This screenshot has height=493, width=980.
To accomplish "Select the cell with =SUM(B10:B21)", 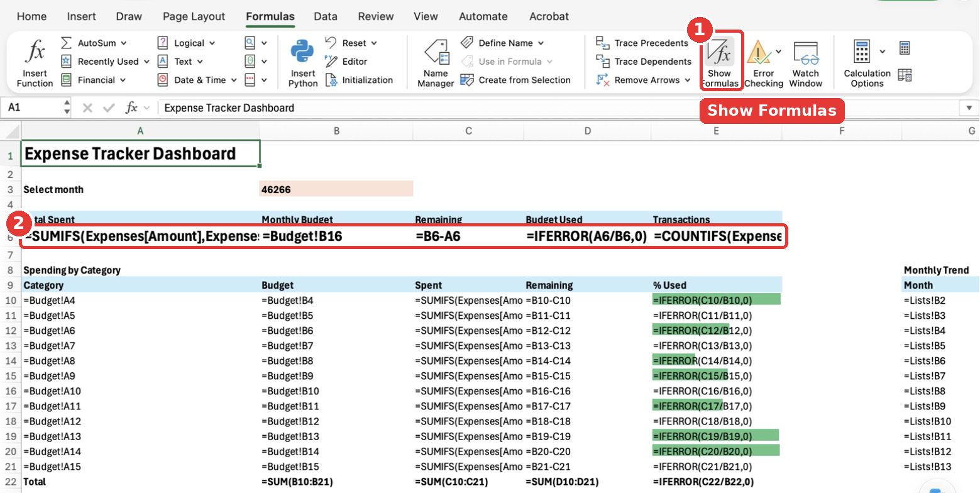I will click(336, 482).
